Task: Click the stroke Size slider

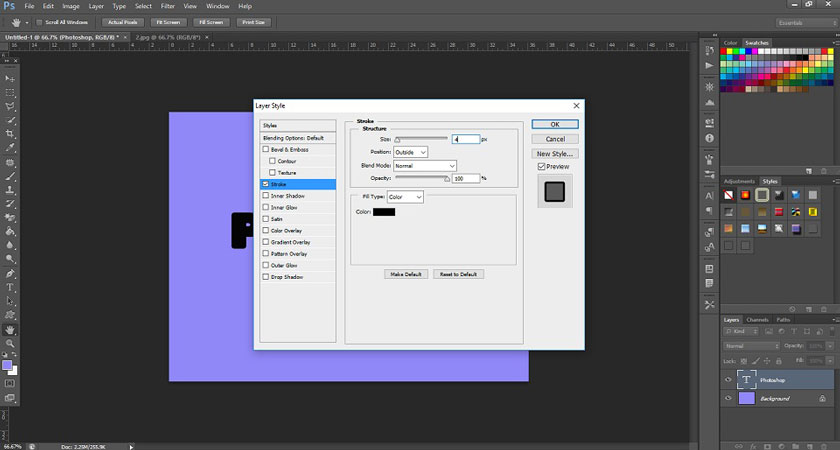Action: point(421,139)
